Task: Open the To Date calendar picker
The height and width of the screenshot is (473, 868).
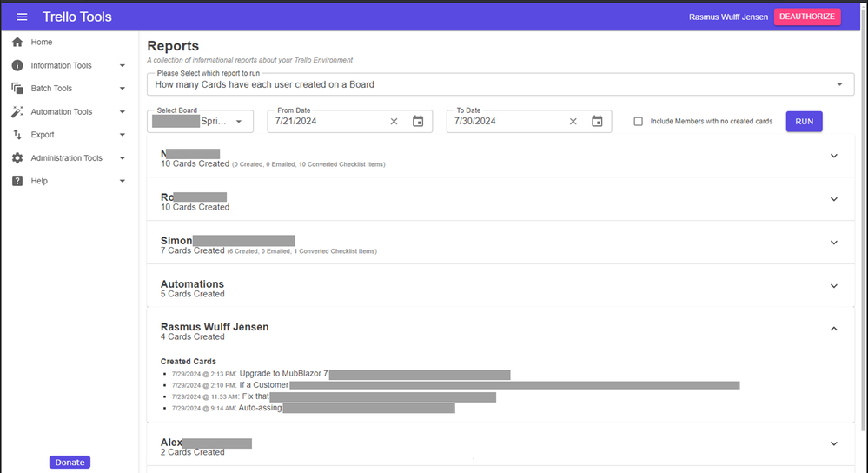Action: tap(597, 122)
